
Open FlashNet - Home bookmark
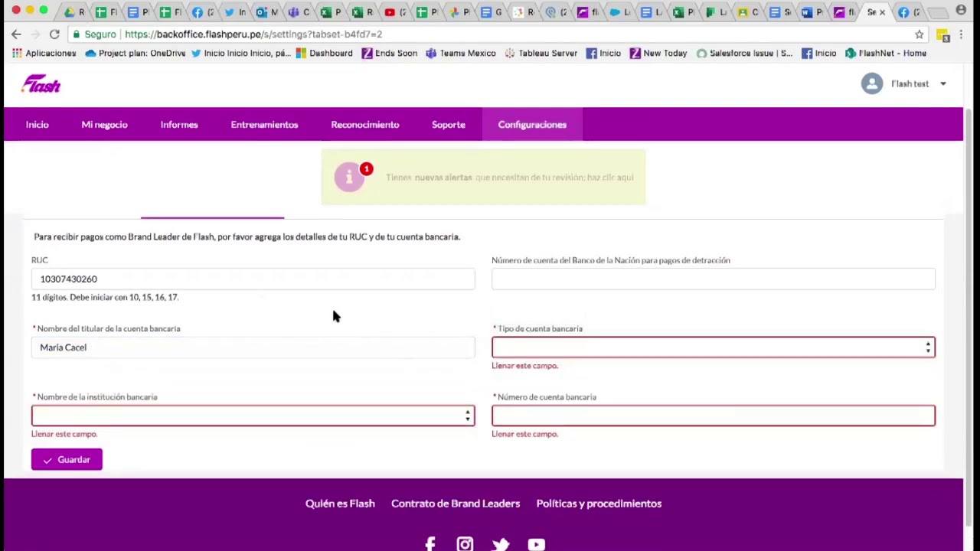click(886, 54)
